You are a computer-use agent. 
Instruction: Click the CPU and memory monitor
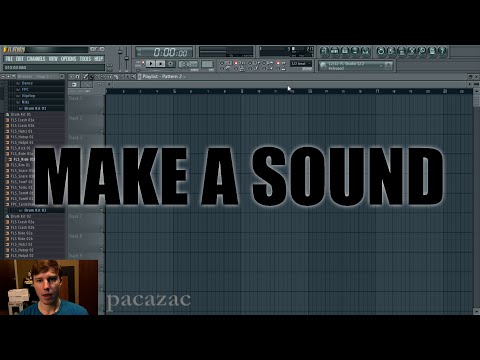pos(287,51)
